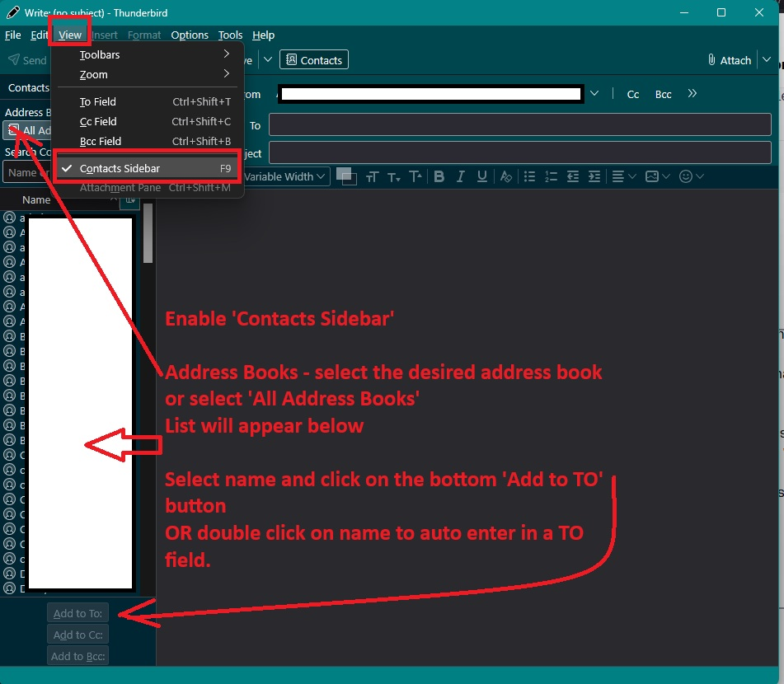Close the View menu by clicking View
Viewport: 784px width, 684px height.
coord(69,35)
